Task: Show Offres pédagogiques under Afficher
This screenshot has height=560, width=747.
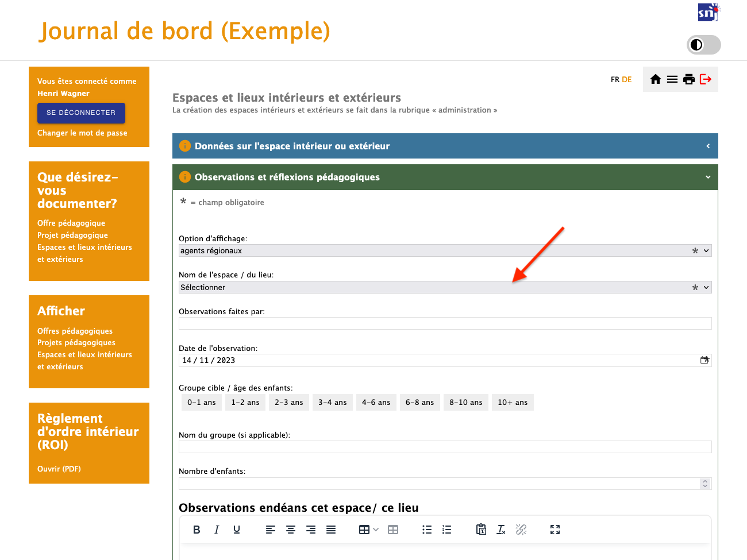Action: coord(75,331)
